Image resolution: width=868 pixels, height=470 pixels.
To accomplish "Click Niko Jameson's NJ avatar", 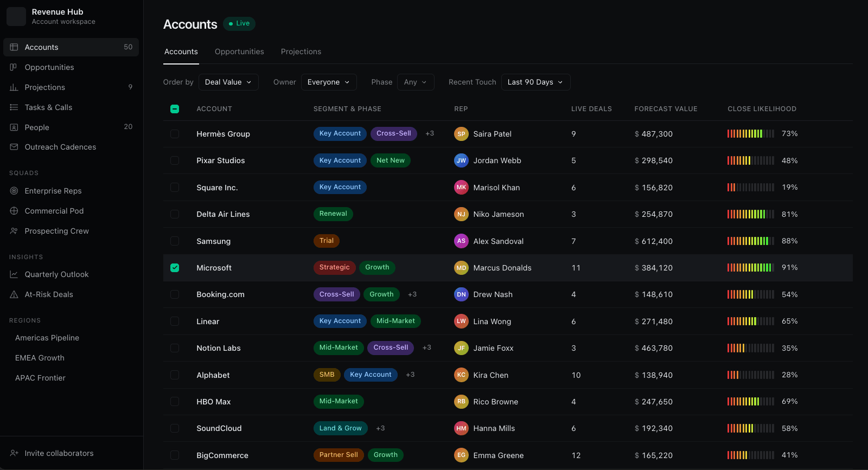I will 461,214.
